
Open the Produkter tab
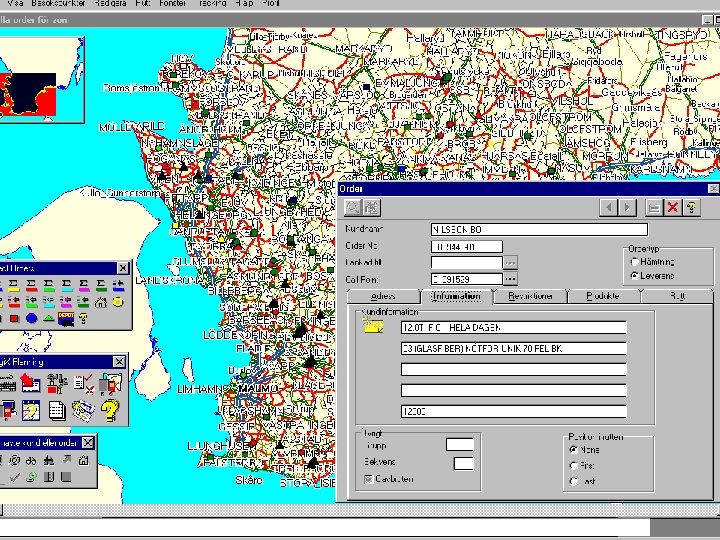click(x=603, y=296)
